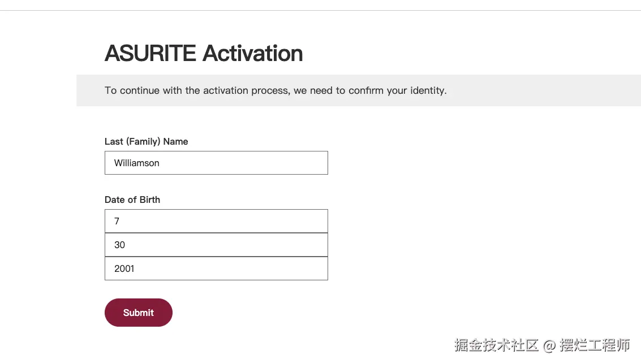Click the word "Activation" in the page heading
This screenshot has width=641, height=364.
click(x=252, y=54)
